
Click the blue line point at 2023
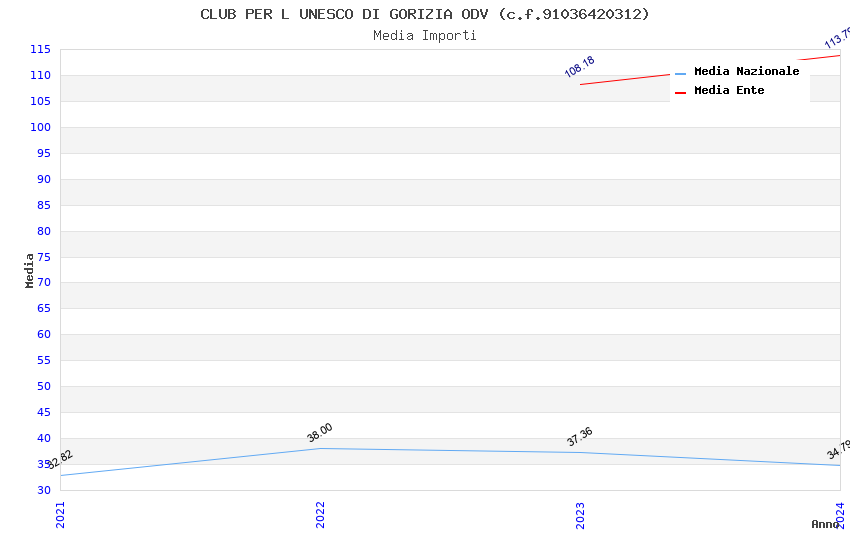[x=580, y=452]
